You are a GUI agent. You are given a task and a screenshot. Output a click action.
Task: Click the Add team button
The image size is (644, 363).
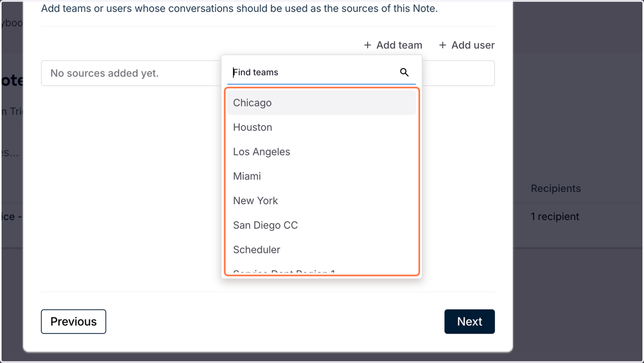[393, 45]
